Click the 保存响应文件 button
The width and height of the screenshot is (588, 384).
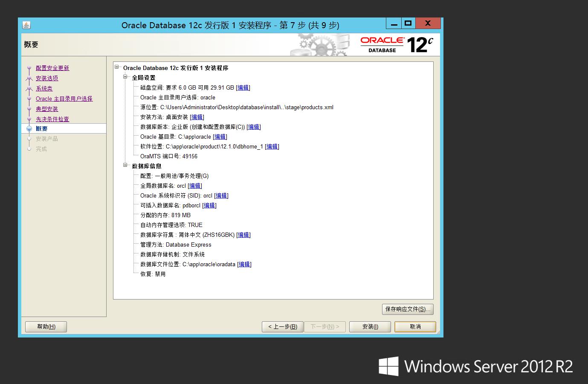pyautogui.click(x=408, y=309)
